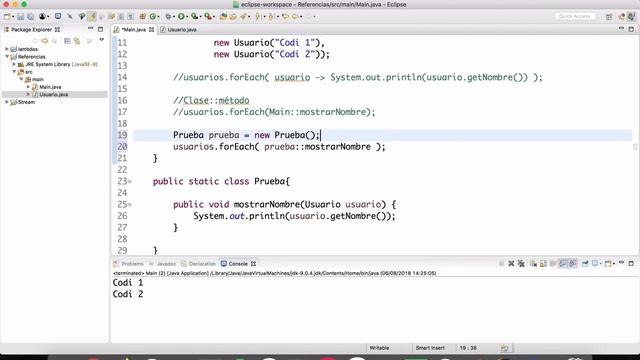Click the Open Type icon
640x360 pixels.
tap(223, 17)
